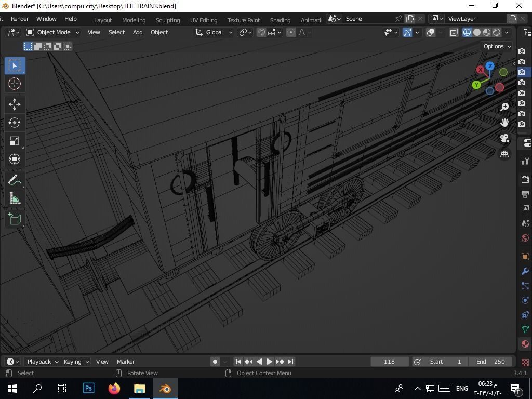Open the Keying popover

(x=76, y=362)
